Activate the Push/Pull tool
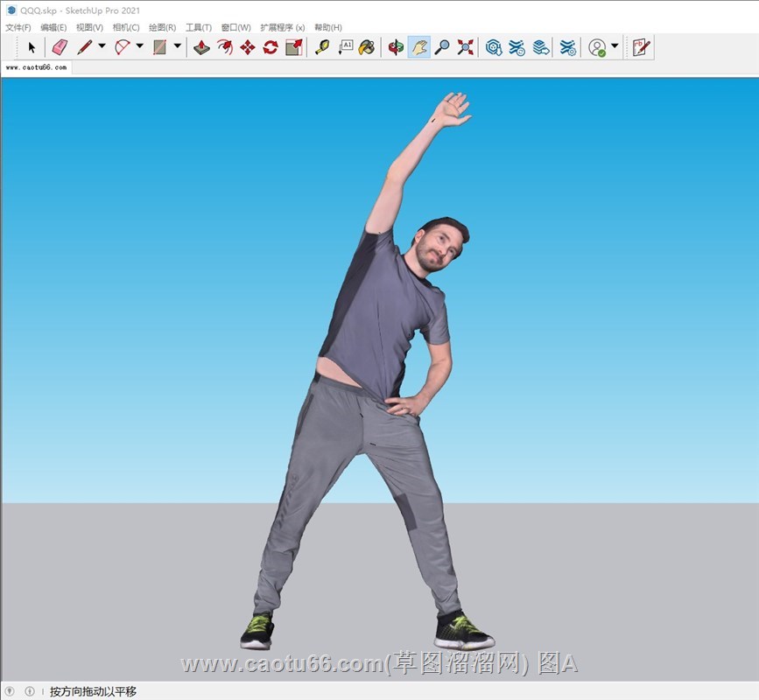This screenshot has width=759, height=700. (201, 47)
